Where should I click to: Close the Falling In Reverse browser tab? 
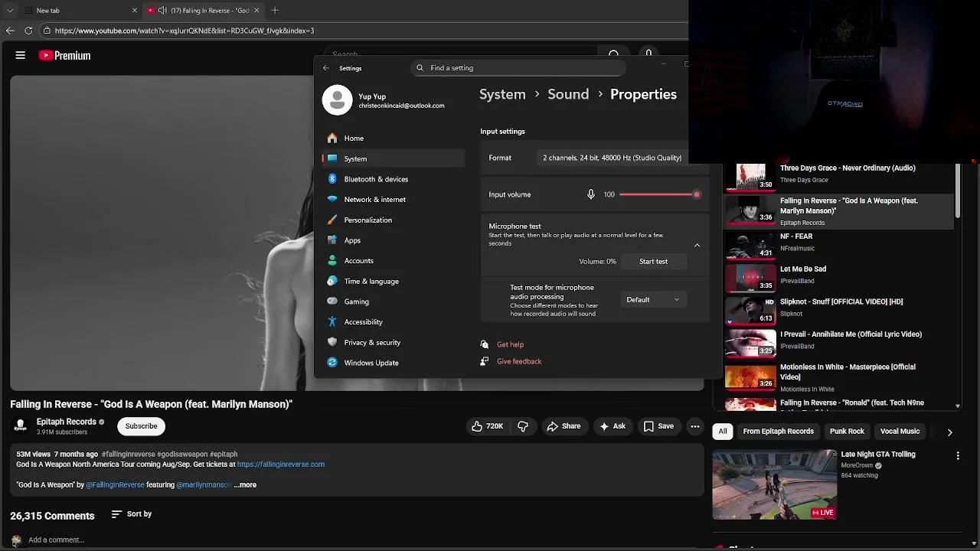click(256, 10)
